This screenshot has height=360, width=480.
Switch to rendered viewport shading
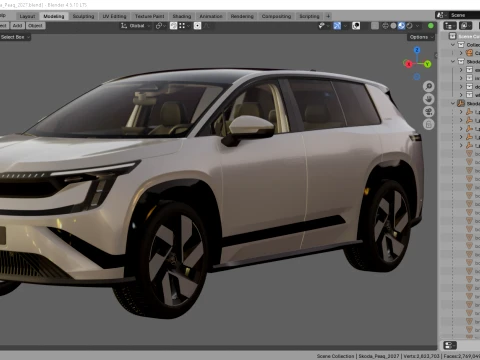(x=409, y=26)
